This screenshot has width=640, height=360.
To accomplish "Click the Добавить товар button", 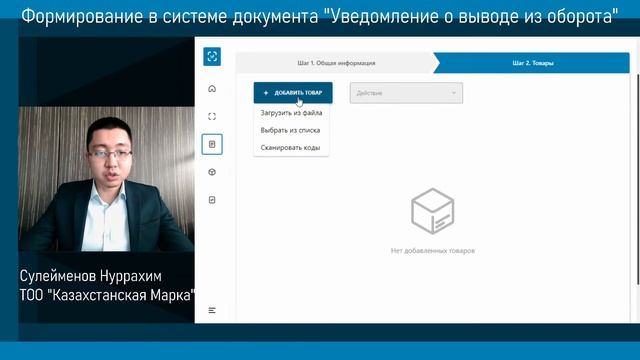I will [293, 93].
